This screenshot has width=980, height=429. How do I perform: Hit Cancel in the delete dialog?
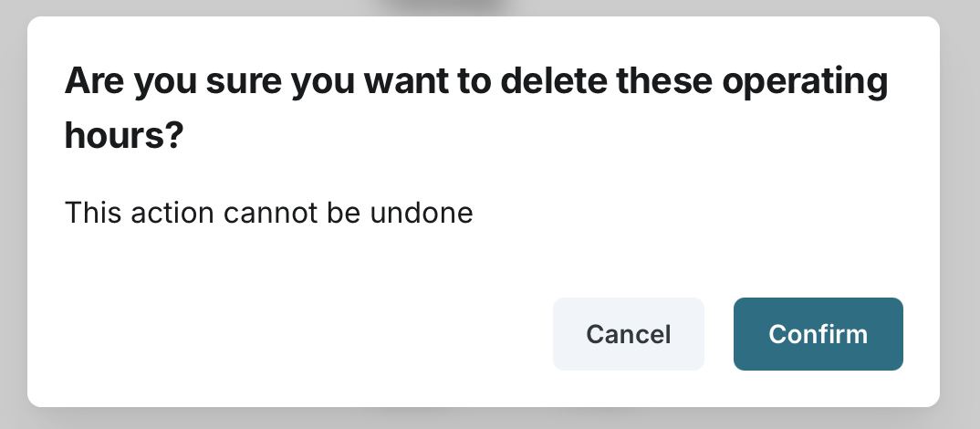tap(628, 334)
